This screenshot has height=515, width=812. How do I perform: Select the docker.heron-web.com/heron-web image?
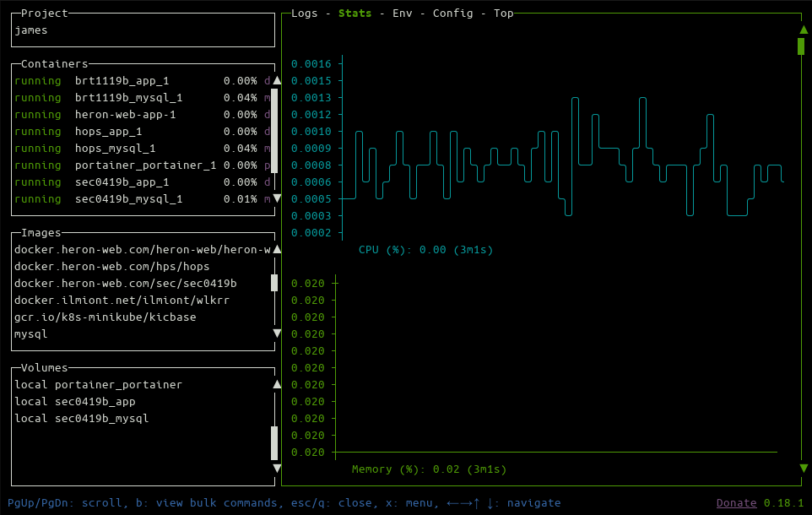pos(143,250)
